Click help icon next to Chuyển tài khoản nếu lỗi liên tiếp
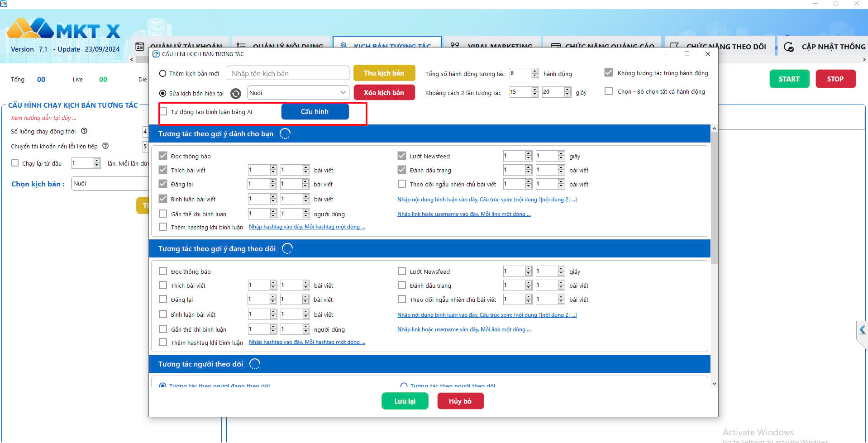This screenshot has width=868, height=443. pyautogui.click(x=105, y=146)
